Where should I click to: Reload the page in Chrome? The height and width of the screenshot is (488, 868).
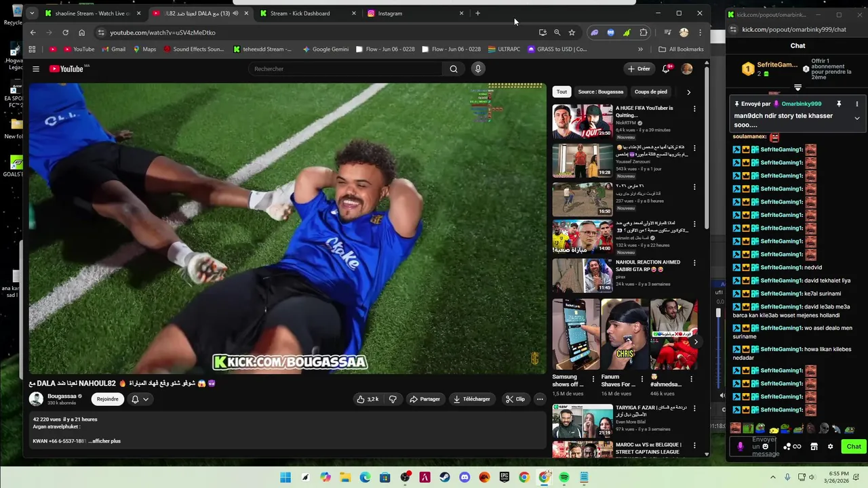[65, 33]
